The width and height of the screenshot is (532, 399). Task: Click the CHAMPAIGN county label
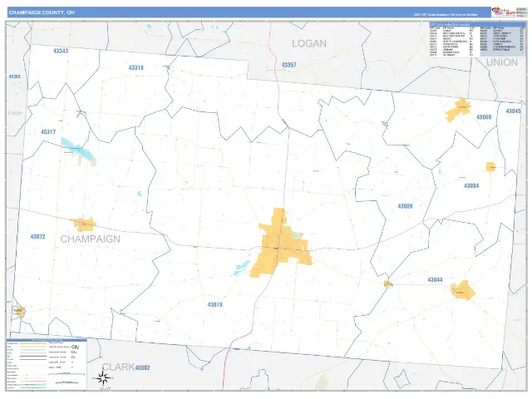(x=91, y=239)
